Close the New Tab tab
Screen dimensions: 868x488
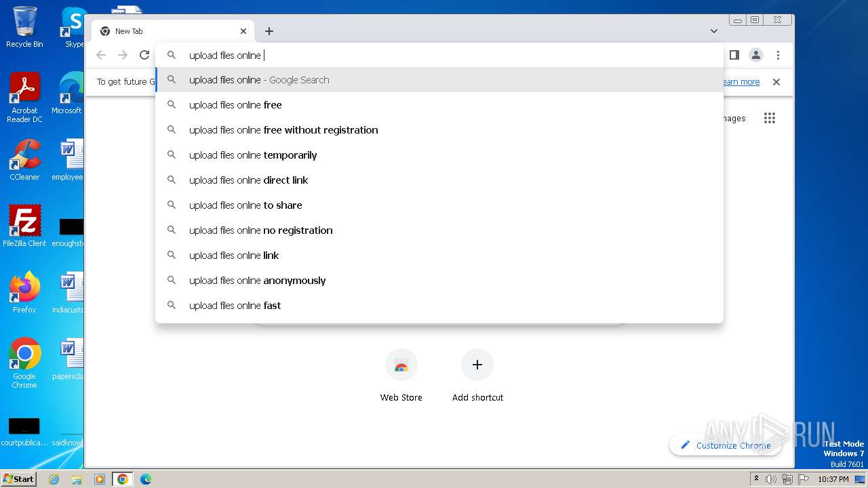click(x=243, y=31)
